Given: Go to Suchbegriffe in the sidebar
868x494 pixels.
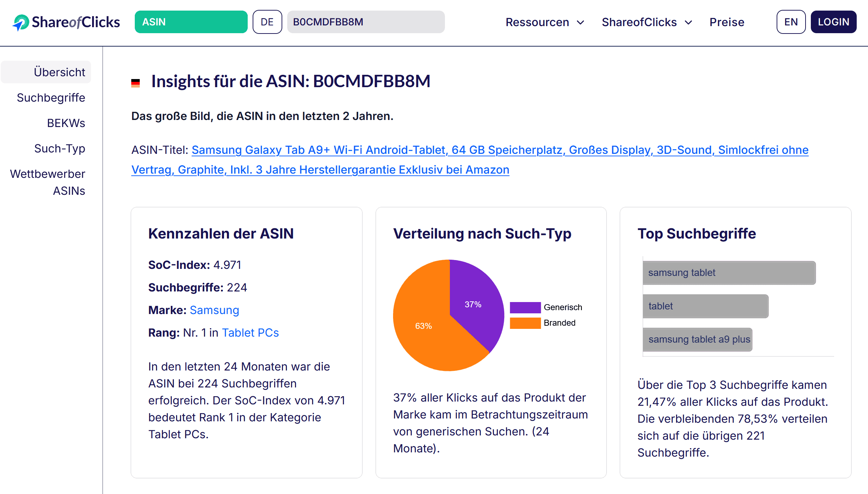Looking at the screenshot, I should tap(51, 97).
